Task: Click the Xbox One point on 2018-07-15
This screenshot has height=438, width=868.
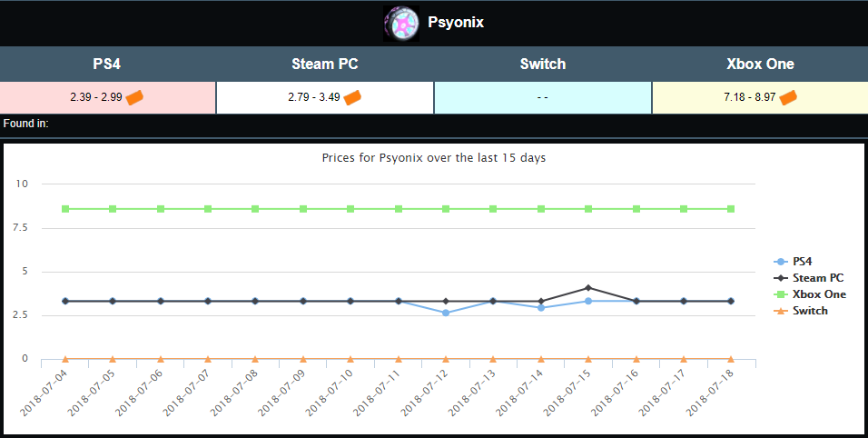Action: pos(588,209)
